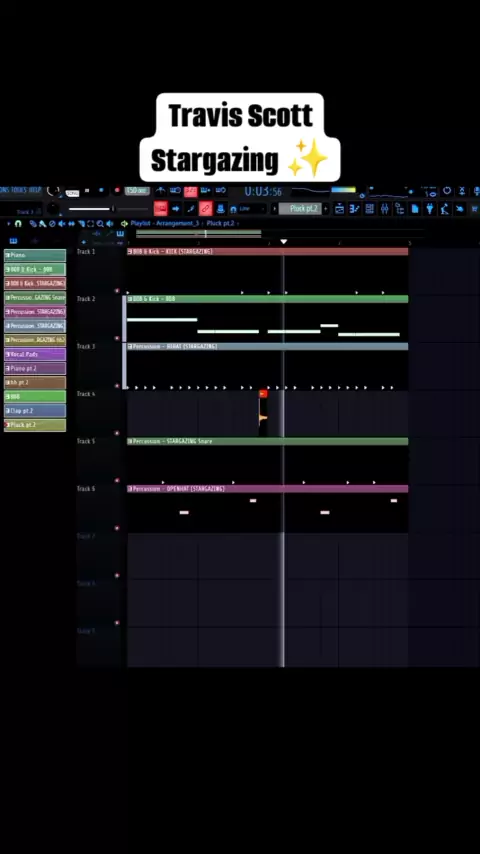Viewport: 480px width, 854px height.
Task: Click the main volume knob at top
Action: pyautogui.click(x=53, y=191)
